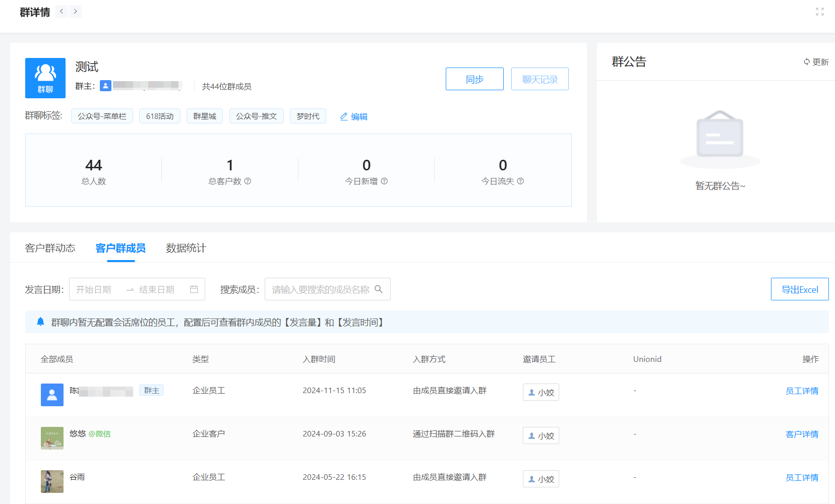Viewport: 835px width, 504px height.
Task: Click the 群星城 tag
Action: coord(205,116)
